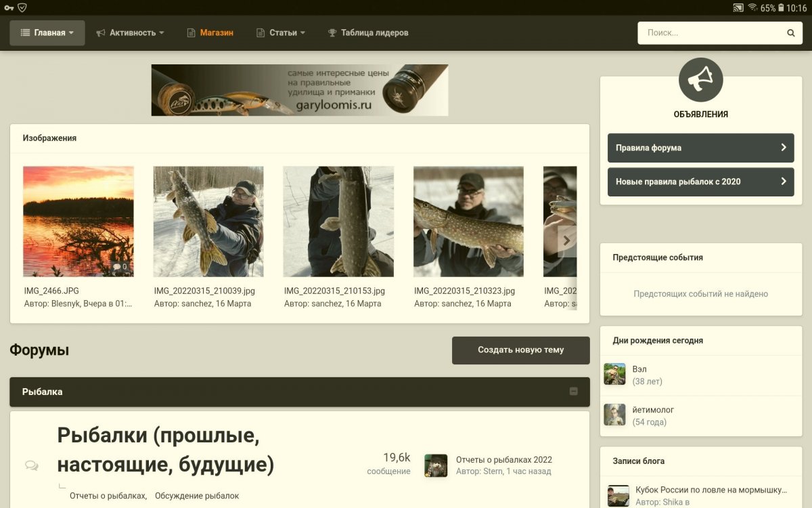This screenshot has height=508, width=812.
Task: Collapse the Рыбалка category with the minus toggle
Action: [x=574, y=391]
